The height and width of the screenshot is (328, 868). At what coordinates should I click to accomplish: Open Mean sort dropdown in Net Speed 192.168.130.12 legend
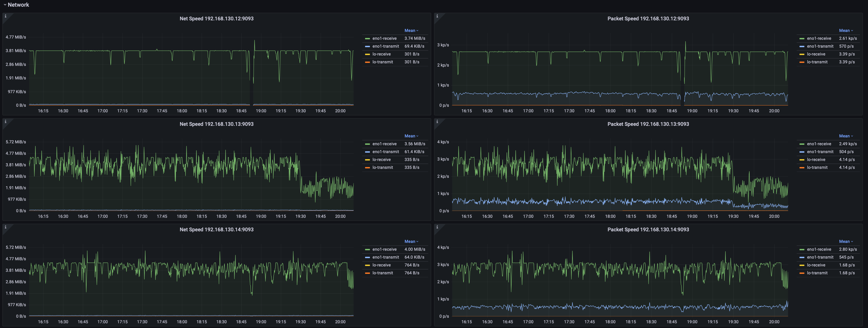pyautogui.click(x=411, y=31)
